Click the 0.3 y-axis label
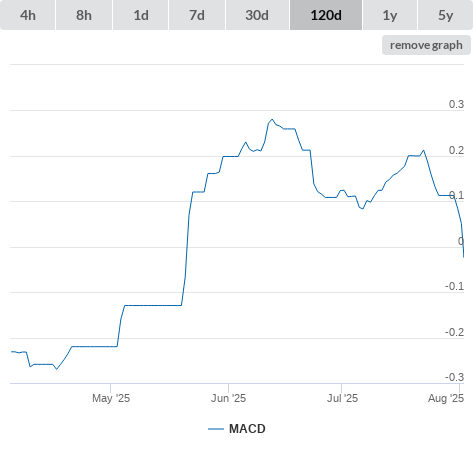The image size is (474, 455). point(456,104)
